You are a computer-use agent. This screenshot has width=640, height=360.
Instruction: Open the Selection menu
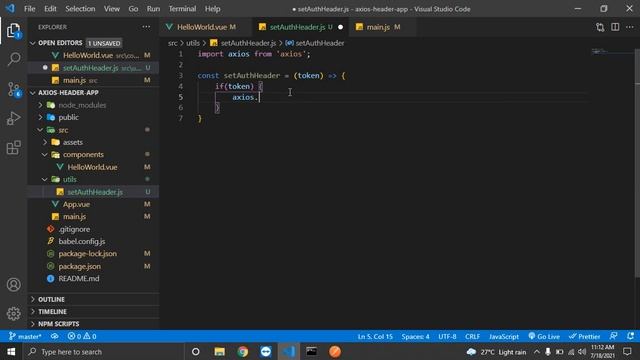coord(80,9)
